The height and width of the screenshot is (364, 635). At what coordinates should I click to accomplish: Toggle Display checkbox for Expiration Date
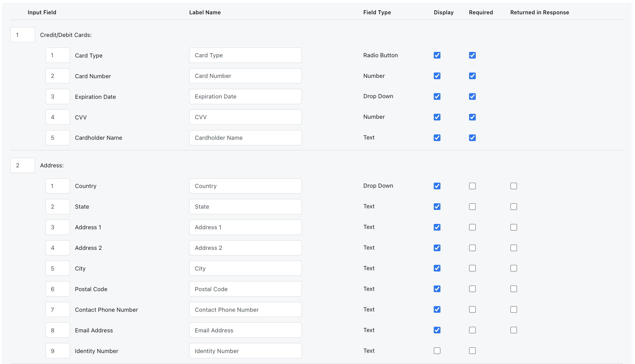(437, 96)
